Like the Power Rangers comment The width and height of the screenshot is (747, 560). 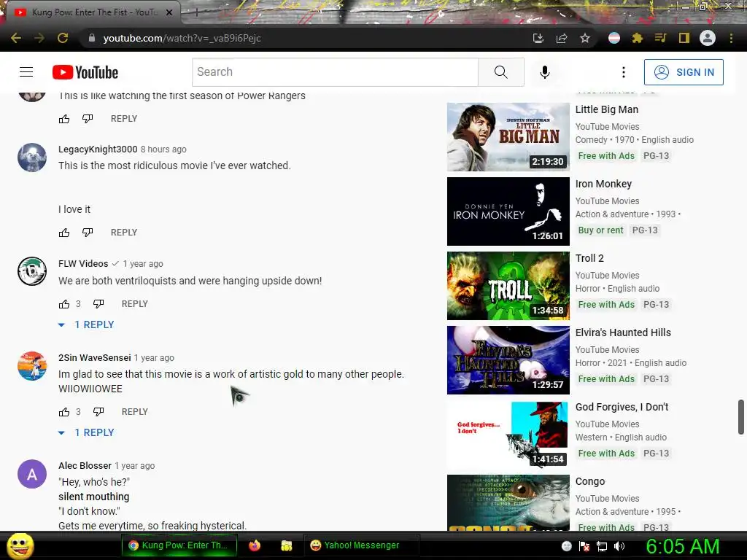pyautogui.click(x=64, y=119)
